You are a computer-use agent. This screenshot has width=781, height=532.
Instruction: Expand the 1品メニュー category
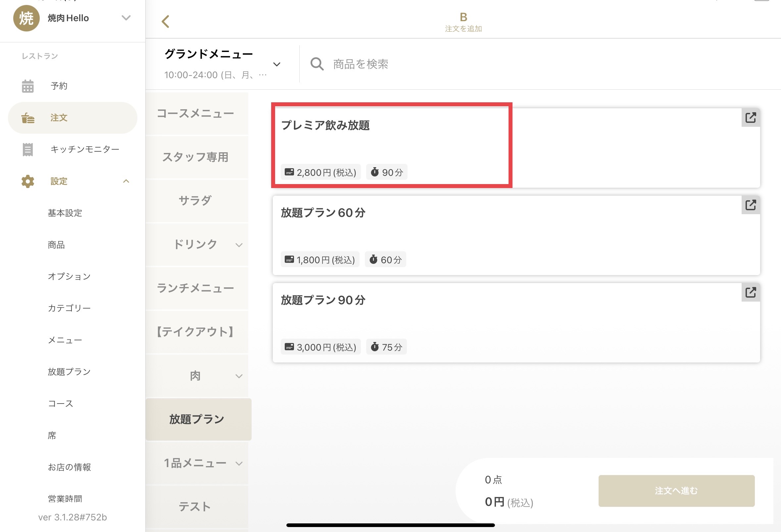coord(239,463)
